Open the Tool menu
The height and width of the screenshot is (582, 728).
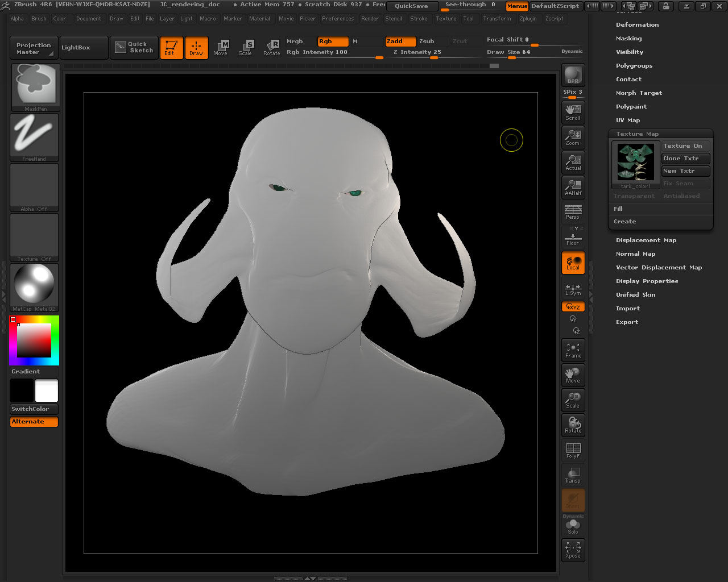pyautogui.click(x=469, y=18)
